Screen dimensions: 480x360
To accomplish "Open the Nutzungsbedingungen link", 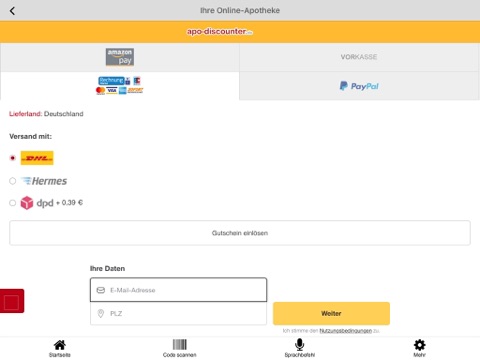I will point(346,331).
